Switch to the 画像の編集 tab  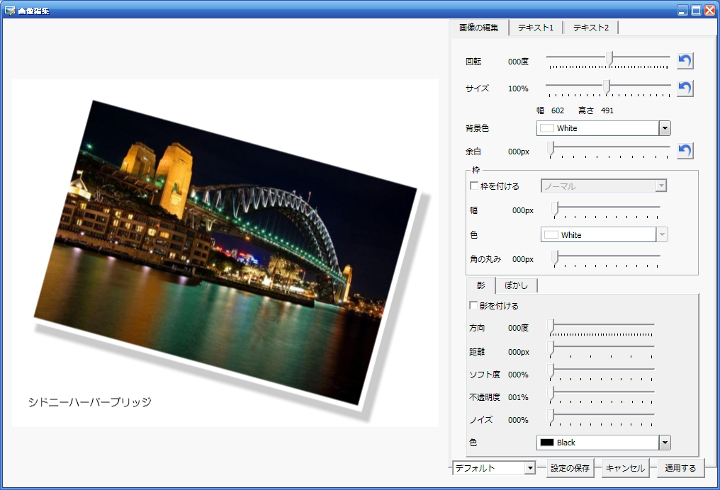point(479,28)
